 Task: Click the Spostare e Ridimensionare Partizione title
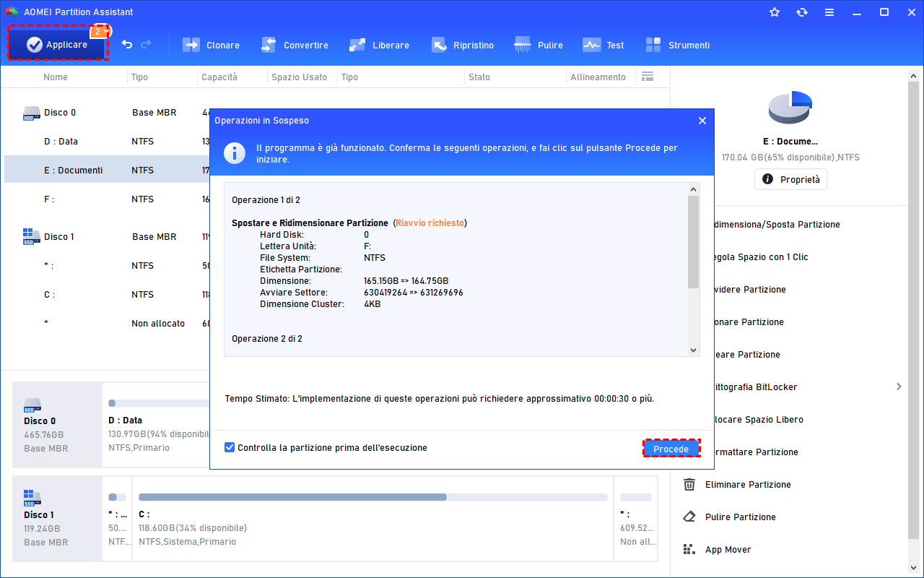click(x=310, y=223)
